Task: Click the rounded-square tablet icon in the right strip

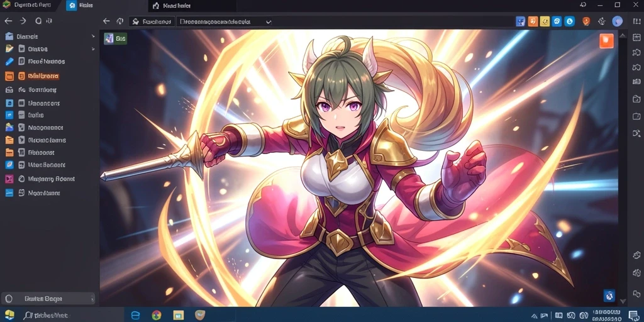Action: pos(636,116)
